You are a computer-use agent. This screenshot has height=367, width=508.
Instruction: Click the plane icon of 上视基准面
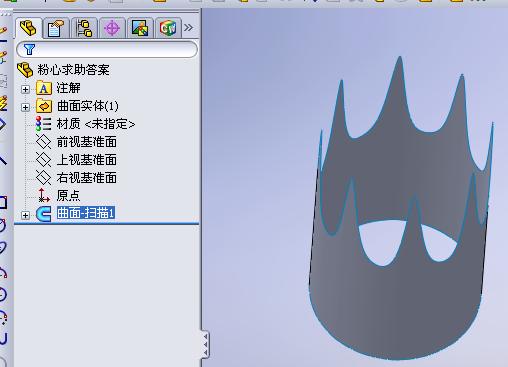44,160
